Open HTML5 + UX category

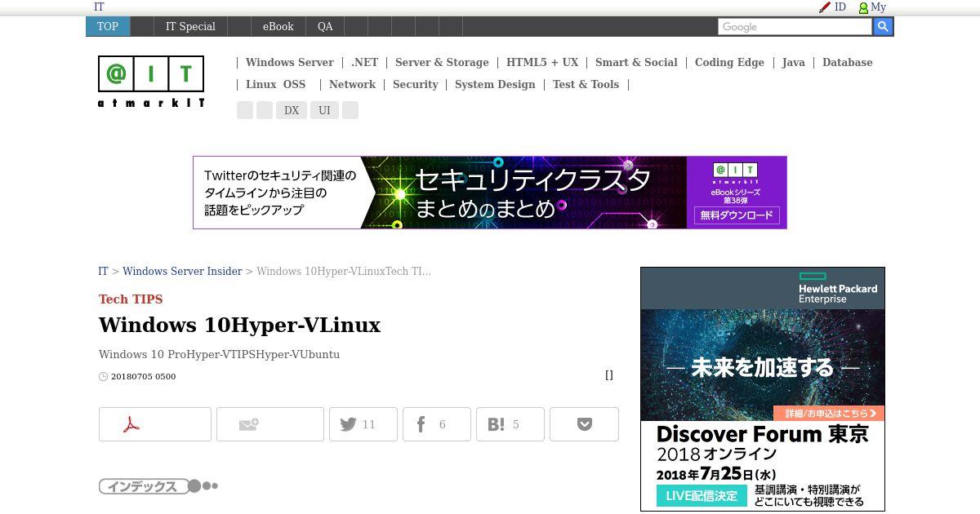542,62
